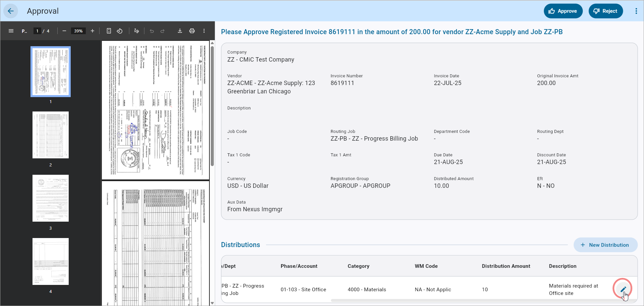The image size is (644, 306).
Task: Click distributed amount 10.00
Action: pyautogui.click(x=441, y=186)
